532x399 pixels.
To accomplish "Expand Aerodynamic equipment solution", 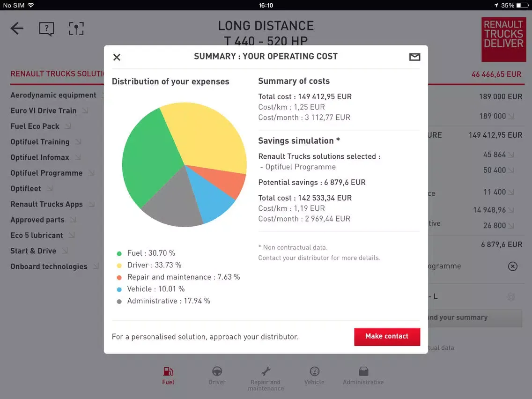I will (x=53, y=96).
